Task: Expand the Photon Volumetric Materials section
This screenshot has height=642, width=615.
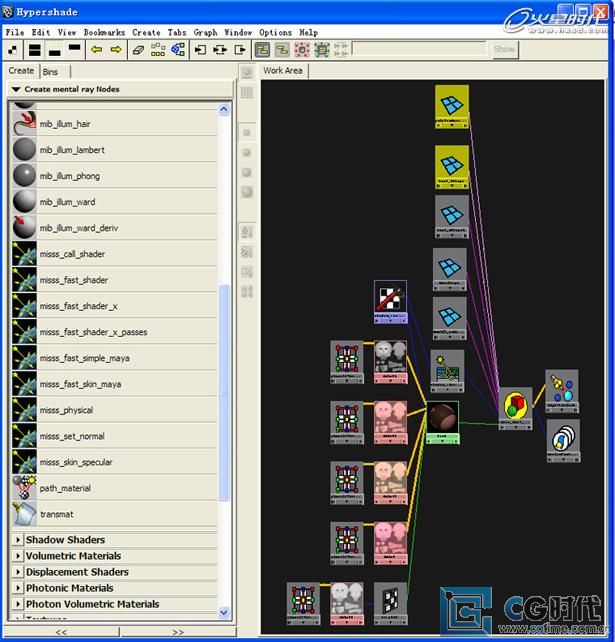Action: [18, 604]
